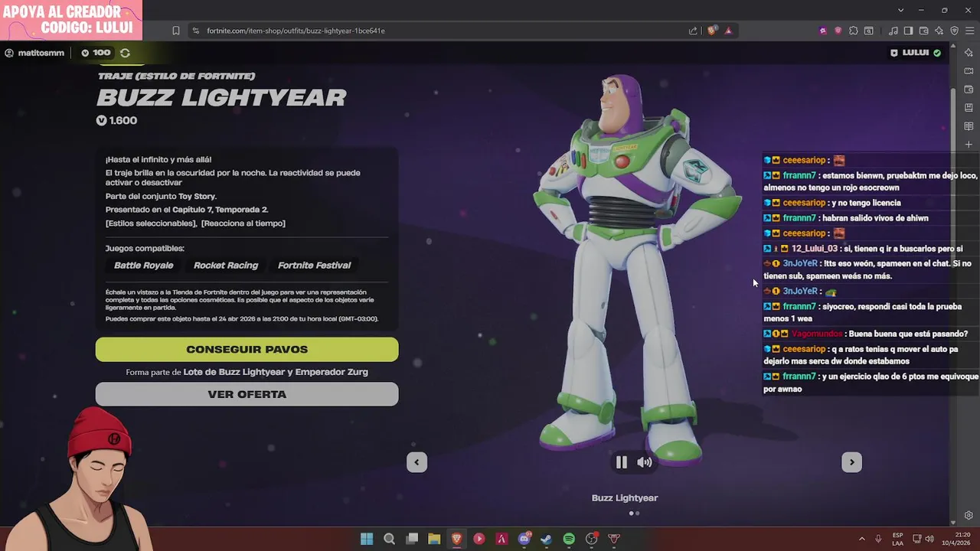This screenshot has height=551, width=980.
Task: Click the V-Bucks refresh icon
Action: click(x=125, y=53)
